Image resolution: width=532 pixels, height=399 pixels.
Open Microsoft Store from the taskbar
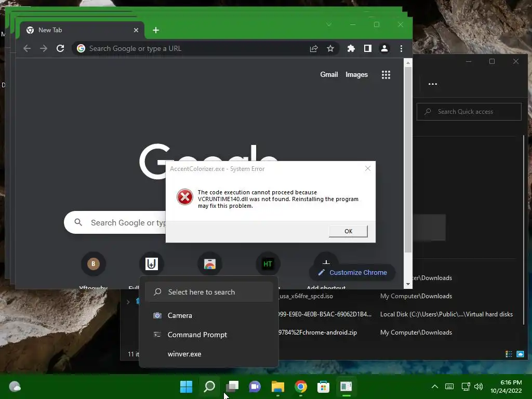pos(323,387)
